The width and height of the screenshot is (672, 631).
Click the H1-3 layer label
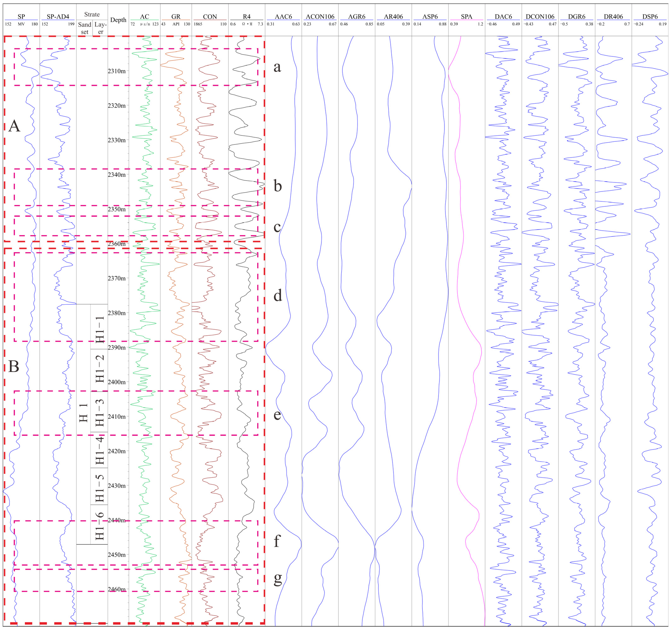pyautogui.click(x=100, y=413)
